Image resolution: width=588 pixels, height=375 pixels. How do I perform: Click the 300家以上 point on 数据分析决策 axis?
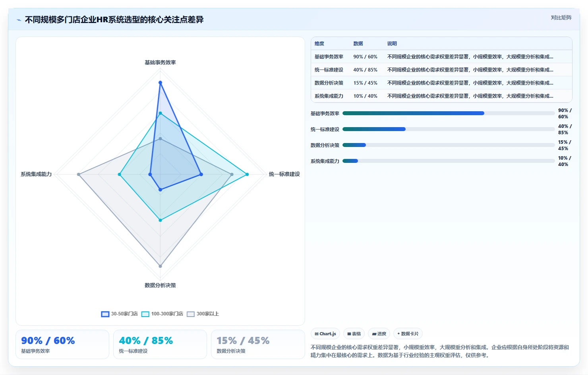click(x=161, y=266)
